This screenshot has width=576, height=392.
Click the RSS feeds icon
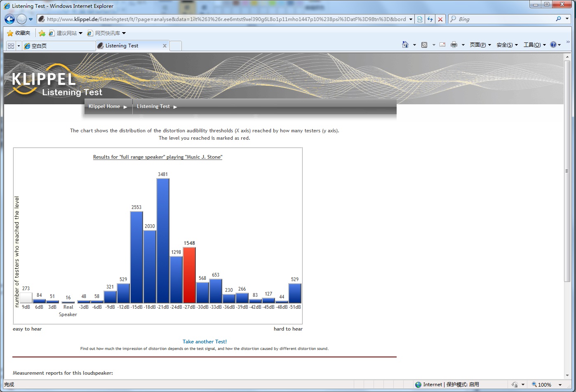pos(424,45)
